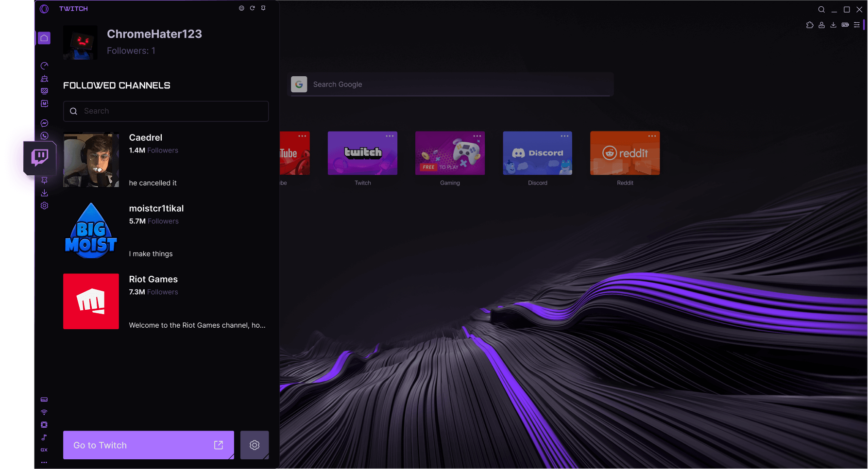Viewport: 868px width, 469px height.
Task: Select the Home speed dial icon
Action: click(44, 37)
